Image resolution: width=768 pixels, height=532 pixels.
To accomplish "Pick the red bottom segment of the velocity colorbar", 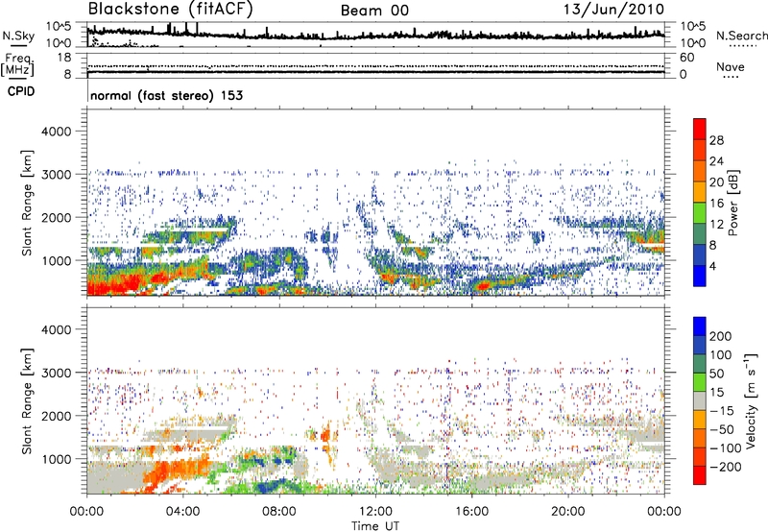I will pyautogui.click(x=700, y=475).
